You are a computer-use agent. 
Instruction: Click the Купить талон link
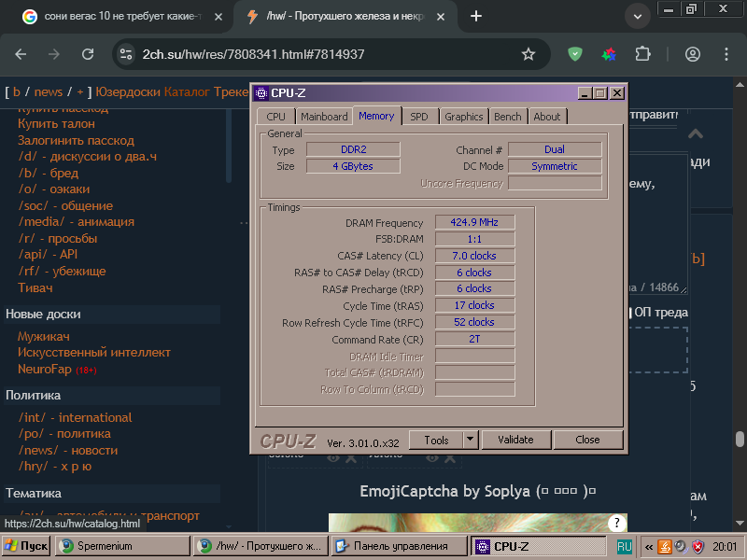(56, 124)
